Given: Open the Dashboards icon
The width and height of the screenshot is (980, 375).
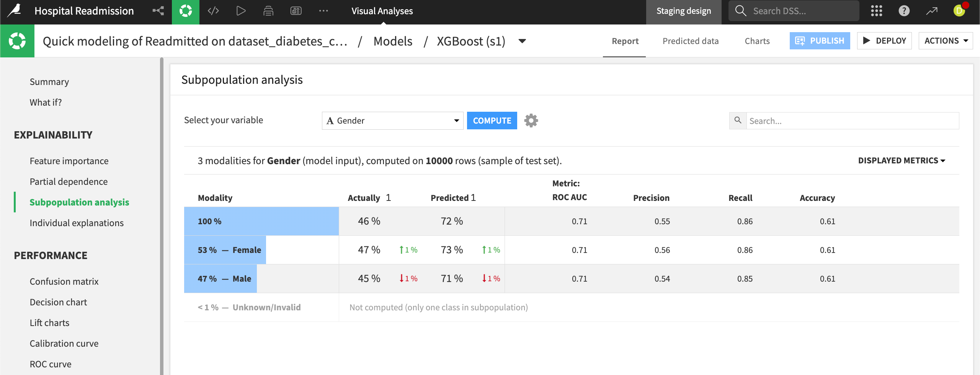Looking at the screenshot, I should point(295,11).
